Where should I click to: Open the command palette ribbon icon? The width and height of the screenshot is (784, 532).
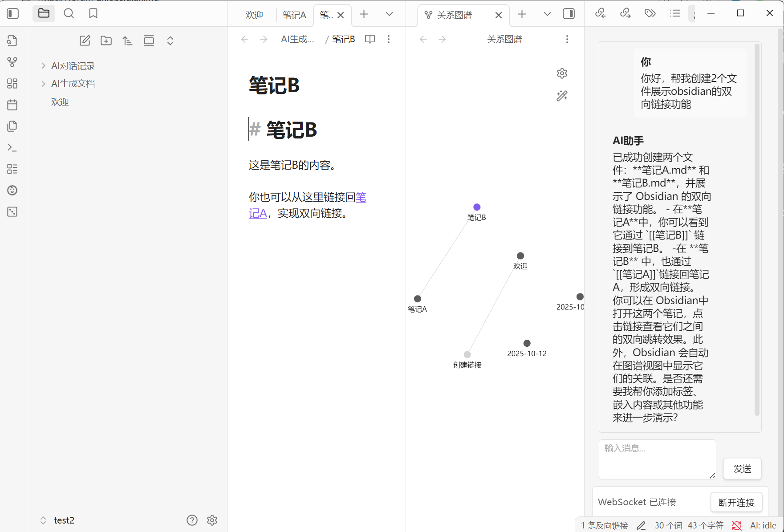click(x=12, y=148)
